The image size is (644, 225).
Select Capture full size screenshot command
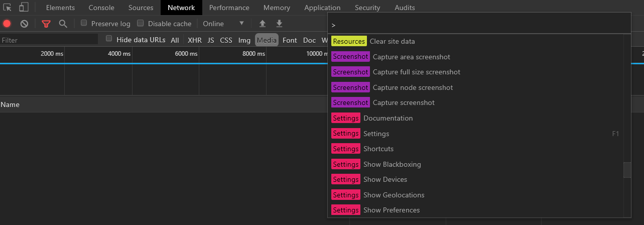click(416, 72)
